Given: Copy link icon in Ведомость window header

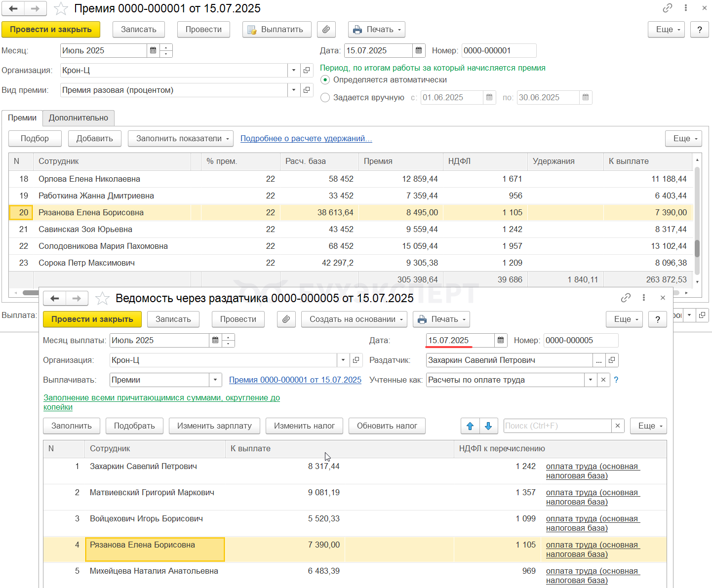Looking at the screenshot, I should 626,298.
